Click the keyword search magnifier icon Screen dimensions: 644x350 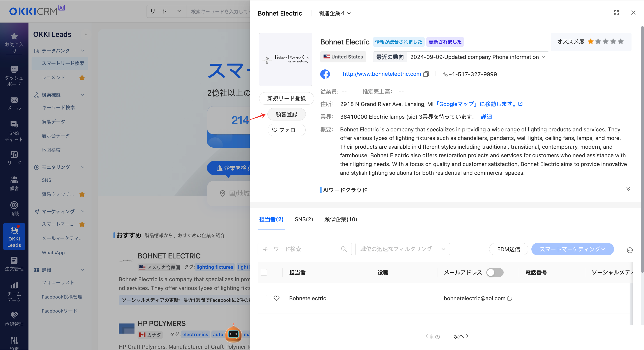click(x=344, y=249)
